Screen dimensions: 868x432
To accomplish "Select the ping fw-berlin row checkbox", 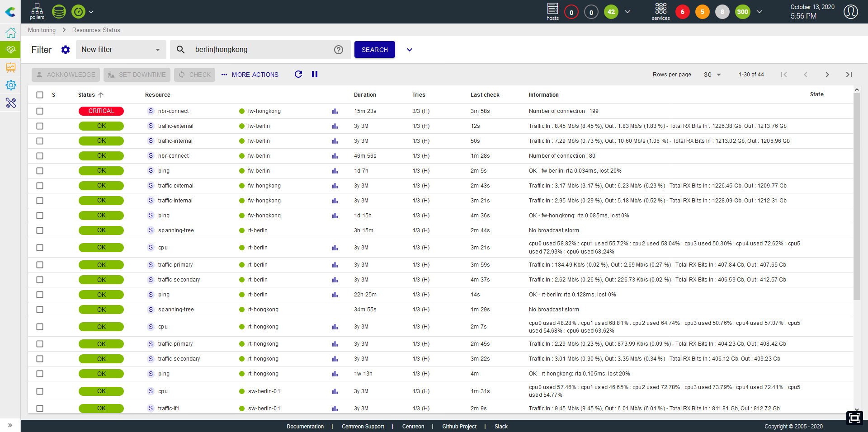I will coord(40,171).
